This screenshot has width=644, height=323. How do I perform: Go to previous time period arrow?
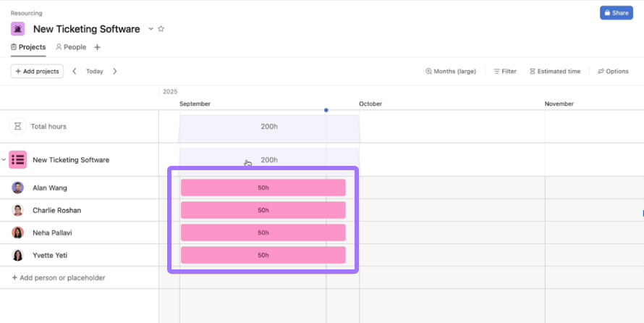pyautogui.click(x=75, y=71)
